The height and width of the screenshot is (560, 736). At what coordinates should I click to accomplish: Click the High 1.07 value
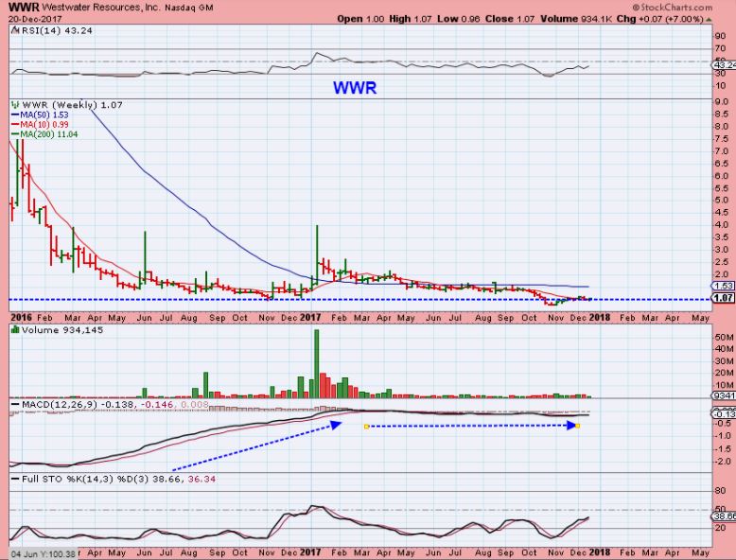(411, 19)
